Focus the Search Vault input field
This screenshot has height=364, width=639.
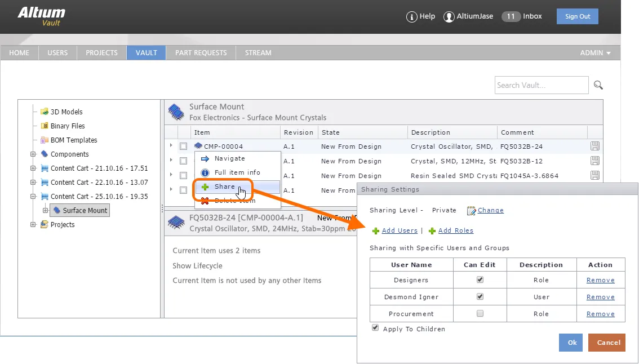click(x=542, y=85)
